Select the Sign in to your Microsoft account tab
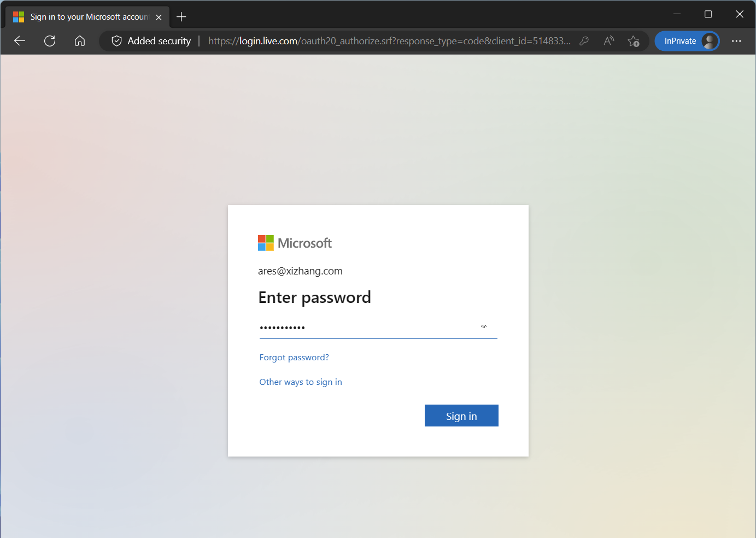 click(87, 17)
